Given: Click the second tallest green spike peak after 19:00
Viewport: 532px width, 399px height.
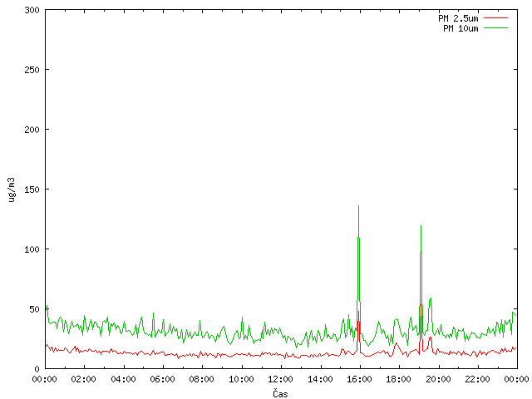Looking at the screenshot, I should click(x=421, y=226).
